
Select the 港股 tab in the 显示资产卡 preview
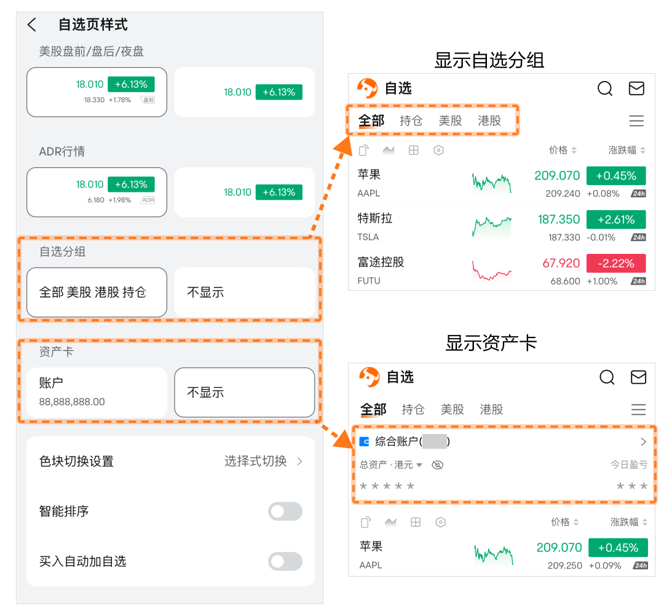coord(491,409)
